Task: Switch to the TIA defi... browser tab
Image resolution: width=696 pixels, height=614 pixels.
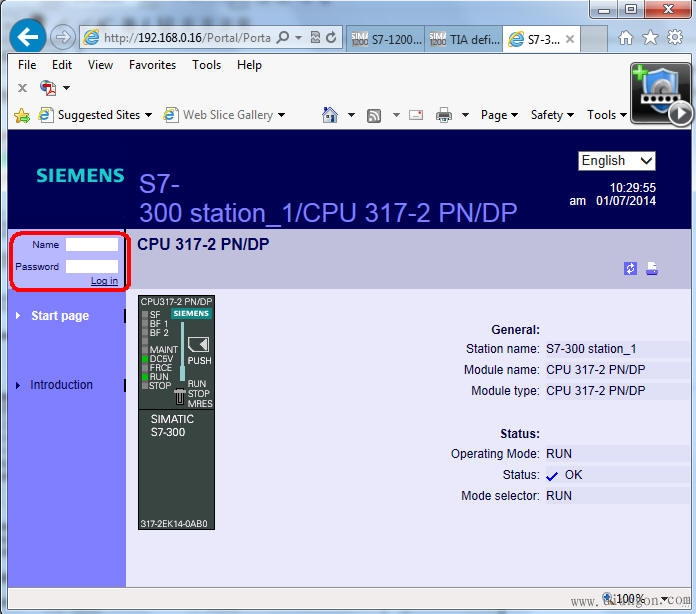Action: pyautogui.click(x=463, y=39)
